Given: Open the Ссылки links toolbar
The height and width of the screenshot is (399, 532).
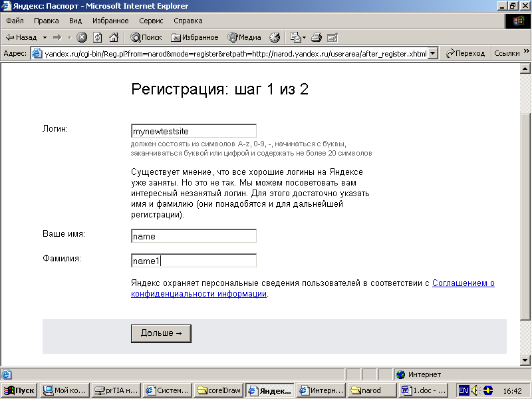Looking at the screenshot, I should (x=507, y=53).
